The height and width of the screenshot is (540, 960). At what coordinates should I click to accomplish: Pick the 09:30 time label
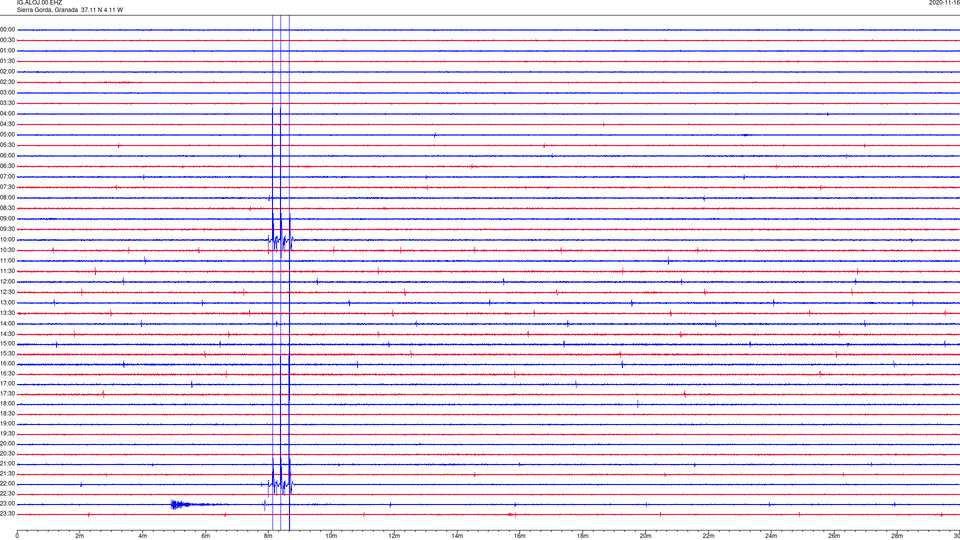click(x=8, y=229)
